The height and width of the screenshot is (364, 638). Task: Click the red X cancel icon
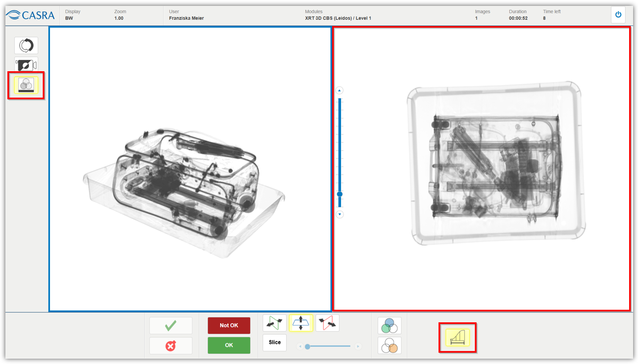point(171,346)
